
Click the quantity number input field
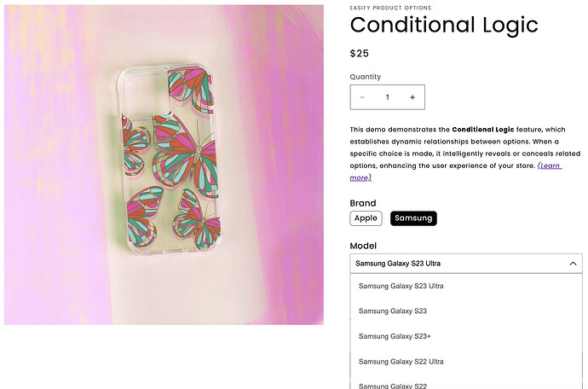(x=388, y=97)
